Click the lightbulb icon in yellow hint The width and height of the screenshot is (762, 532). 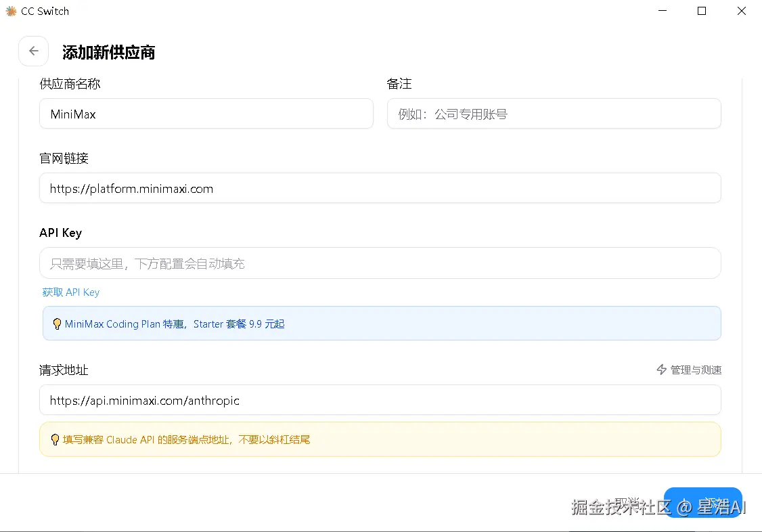point(55,440)
